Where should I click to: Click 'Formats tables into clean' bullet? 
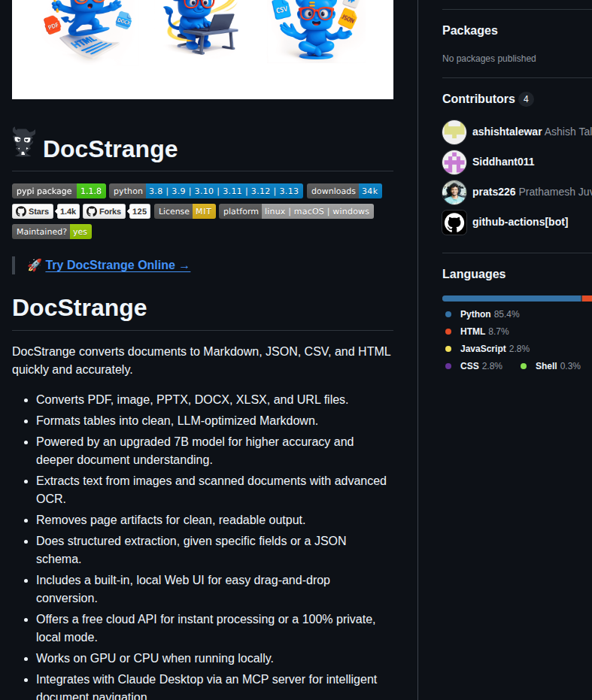click(x=177, y=421)
